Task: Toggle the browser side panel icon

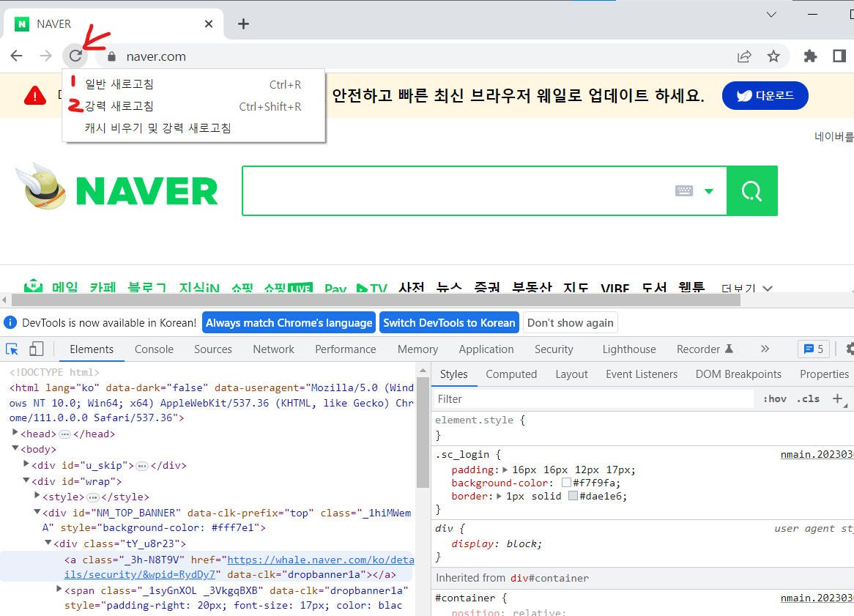Action: (839, 56)
